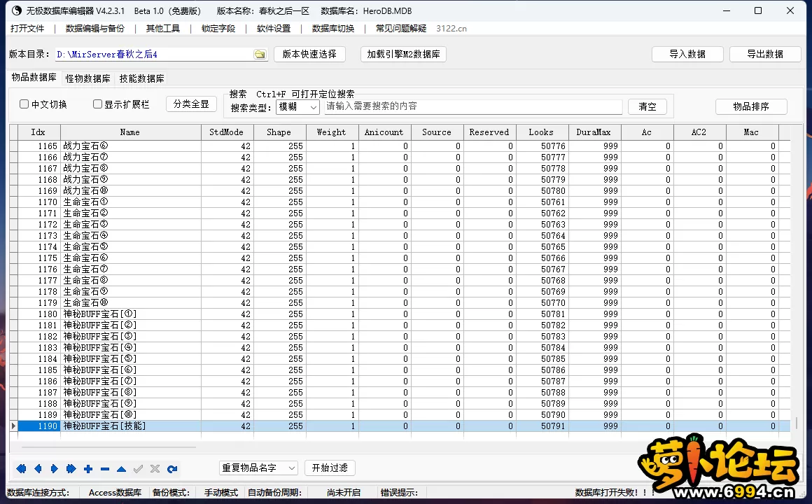
Task: Delete record using minus icon
Action: [x=105, y=469]
